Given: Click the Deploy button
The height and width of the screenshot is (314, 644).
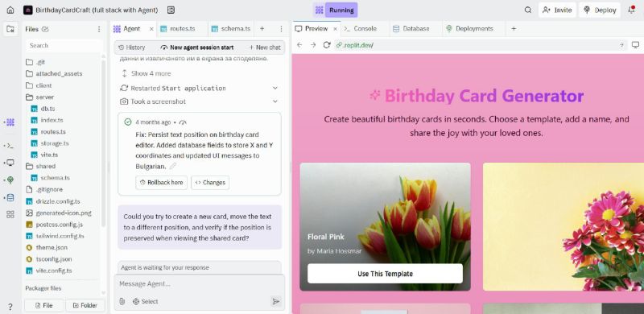Looking at the screenshot, I should coord(600,10).
